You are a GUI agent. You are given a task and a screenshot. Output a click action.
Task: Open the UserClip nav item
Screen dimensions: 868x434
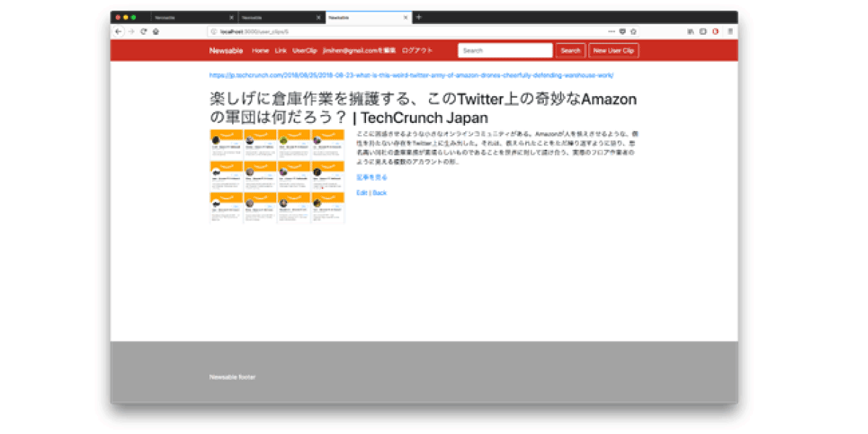tap(305, 51)
